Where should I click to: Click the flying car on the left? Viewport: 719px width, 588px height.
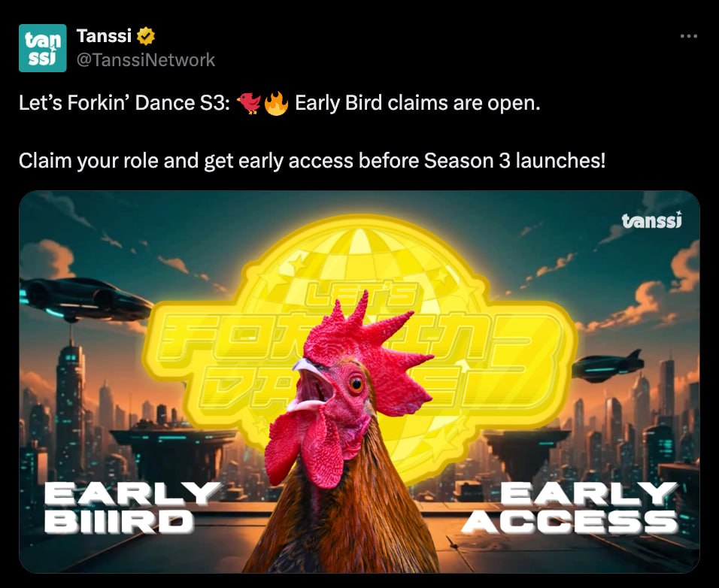click(x=85, y=299)
